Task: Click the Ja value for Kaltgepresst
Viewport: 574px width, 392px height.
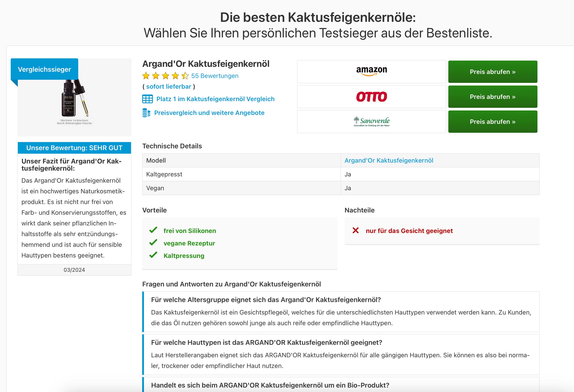Action: click(x=348, y=174)
